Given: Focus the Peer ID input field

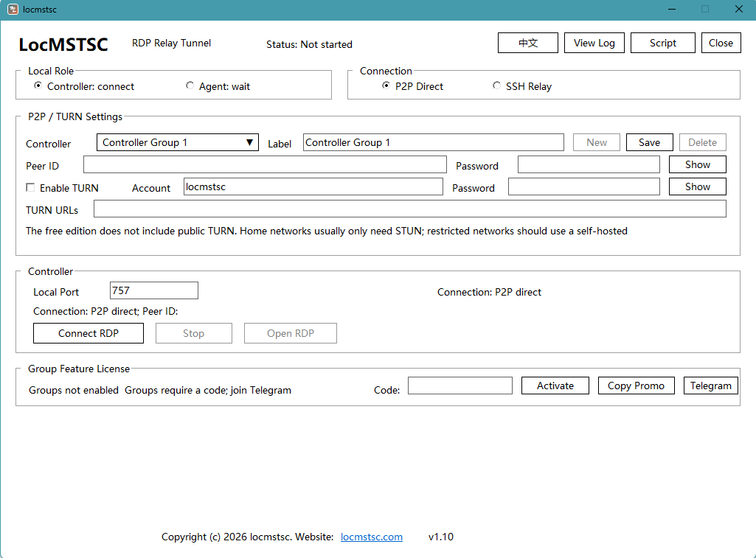Looking at the screenshot, I should point(265,164).
